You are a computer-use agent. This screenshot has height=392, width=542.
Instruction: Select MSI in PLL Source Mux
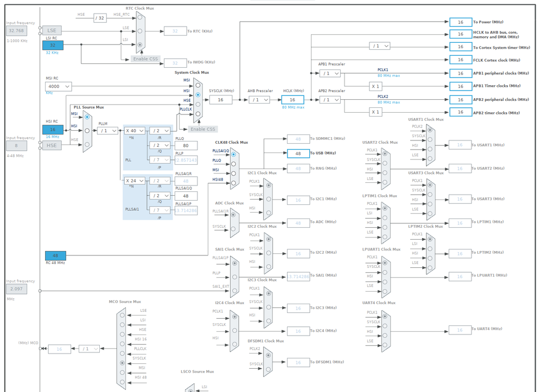(87, 117)
